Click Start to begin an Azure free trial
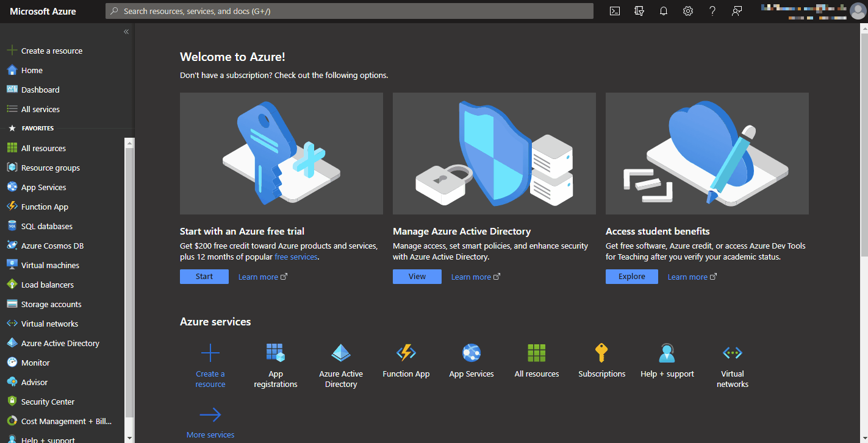 coord(204,276)
